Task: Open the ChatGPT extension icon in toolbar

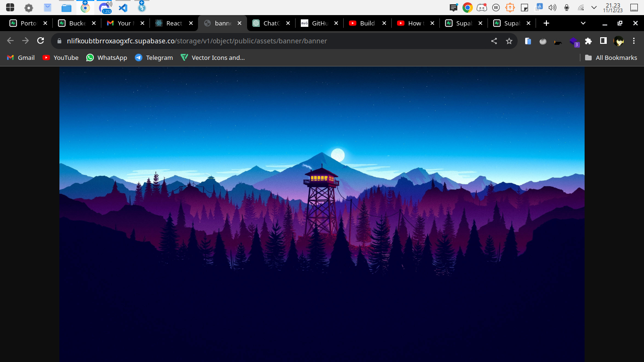Action: coord(558,41)
